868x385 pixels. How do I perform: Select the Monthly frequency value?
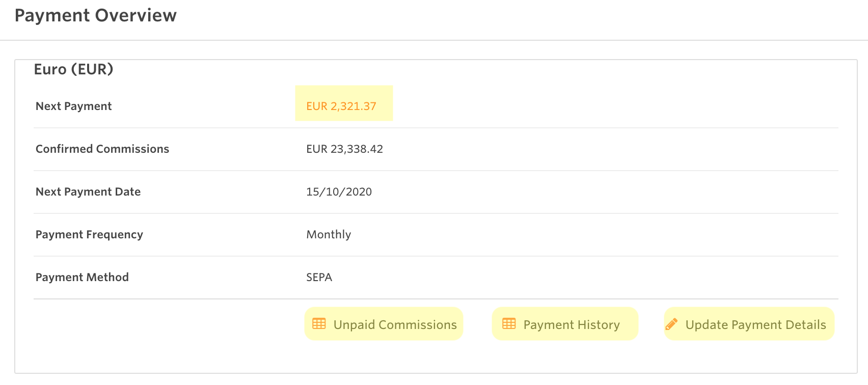pyautogui.click(x=329, y=234)
